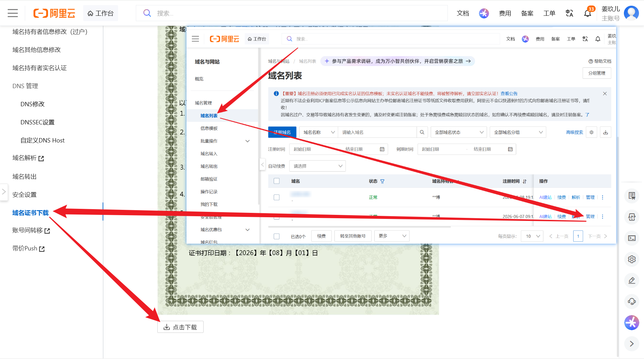Viewport: 644px width, 359px height.
Task: In the embedded screenshot, open the 全部域名分组 dropdown
Action: coord(518,132)
